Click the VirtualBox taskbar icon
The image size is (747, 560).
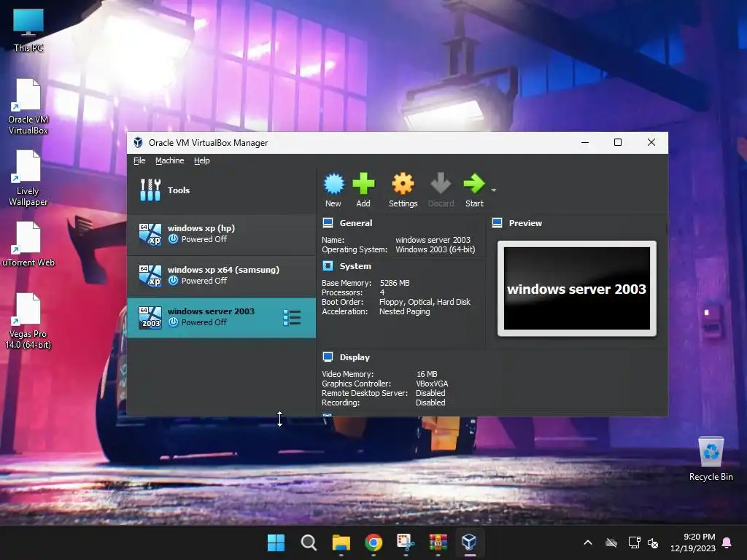[470, 542]
